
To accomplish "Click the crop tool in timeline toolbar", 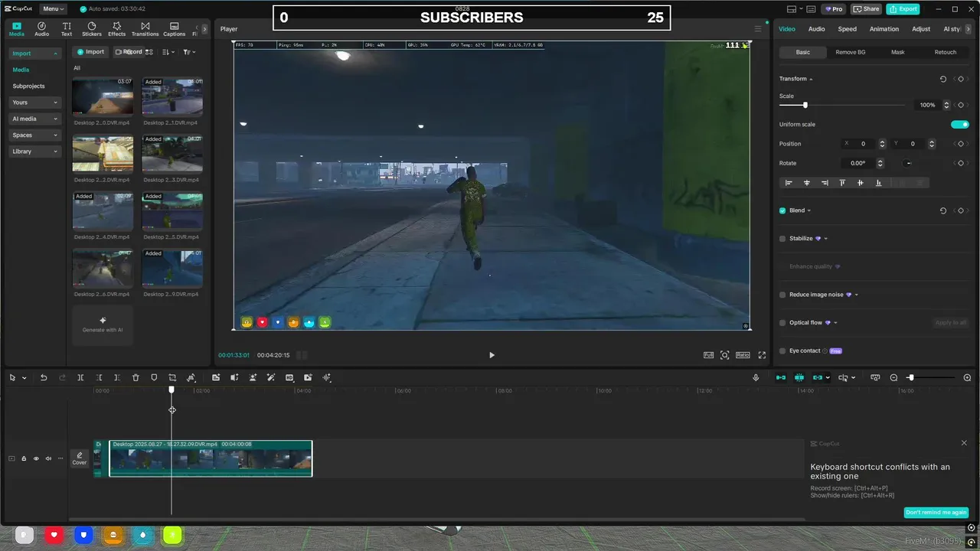I will [172, 377].
